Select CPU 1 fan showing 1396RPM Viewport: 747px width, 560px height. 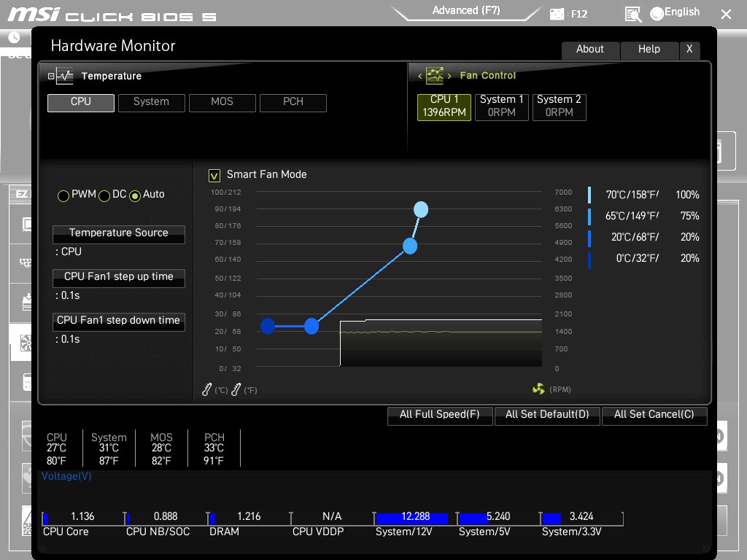444,107
